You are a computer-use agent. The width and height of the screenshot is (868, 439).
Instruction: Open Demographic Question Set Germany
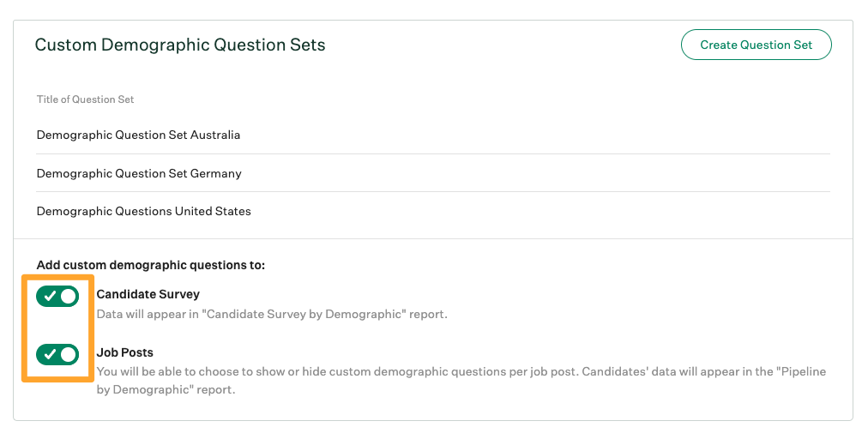tap(139, 173)
